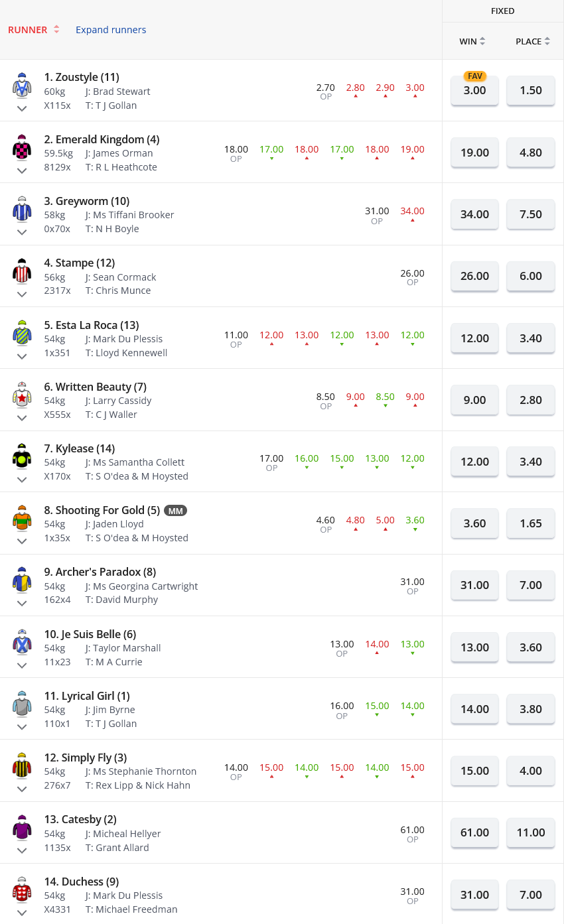Click Zoustyle's jockey silks icon
Screen dimensions: 564x924
coord(22,86)
